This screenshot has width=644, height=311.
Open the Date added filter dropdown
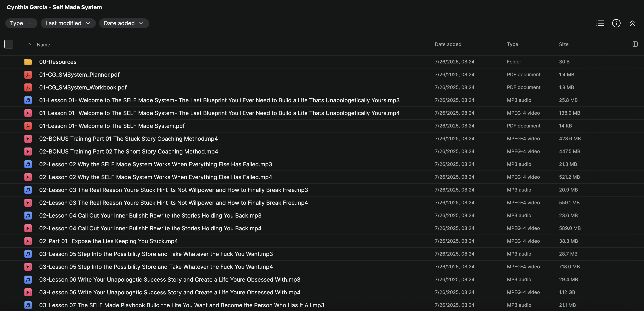(x=124, y=23)
